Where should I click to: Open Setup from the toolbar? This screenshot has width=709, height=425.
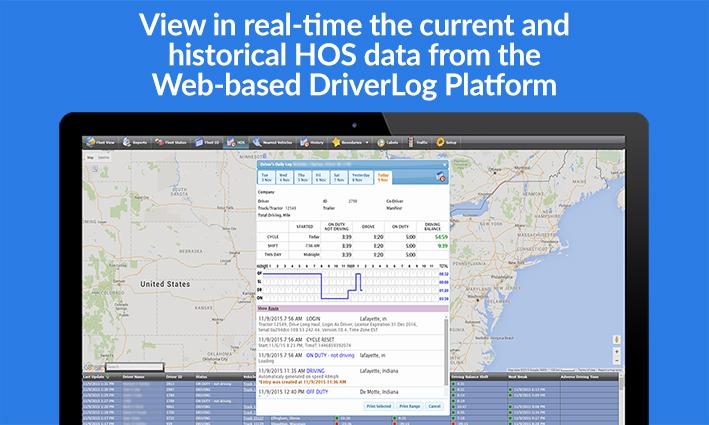[446, 142]
